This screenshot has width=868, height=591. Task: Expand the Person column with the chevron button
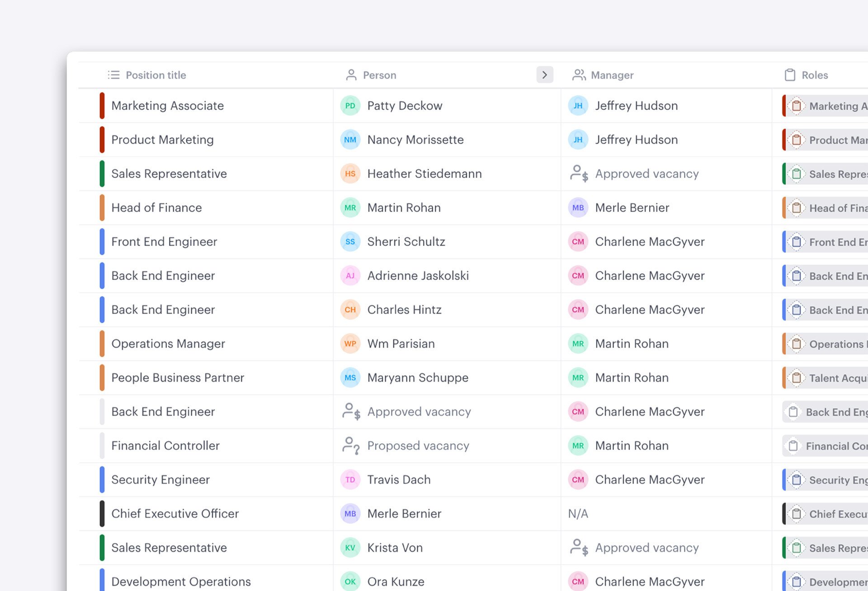pyautogui.click(x=545, y=75)
